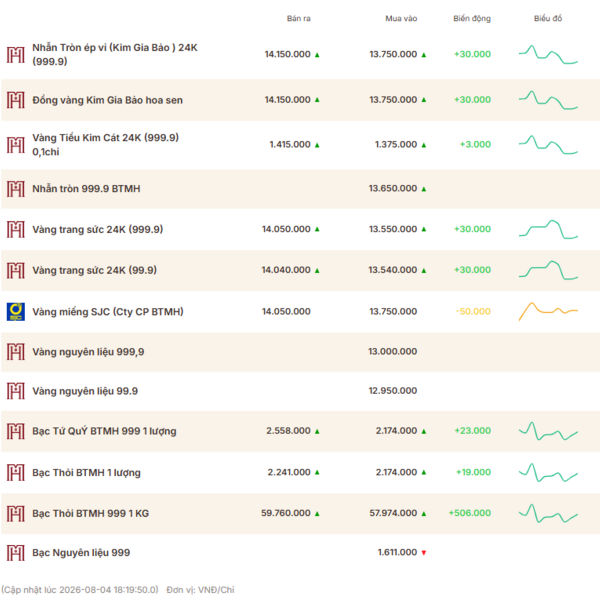Open Nhẫn tròn 999.9 BTMH product name
The width and height of the screenshot is (600, 600).
(86, 189)
